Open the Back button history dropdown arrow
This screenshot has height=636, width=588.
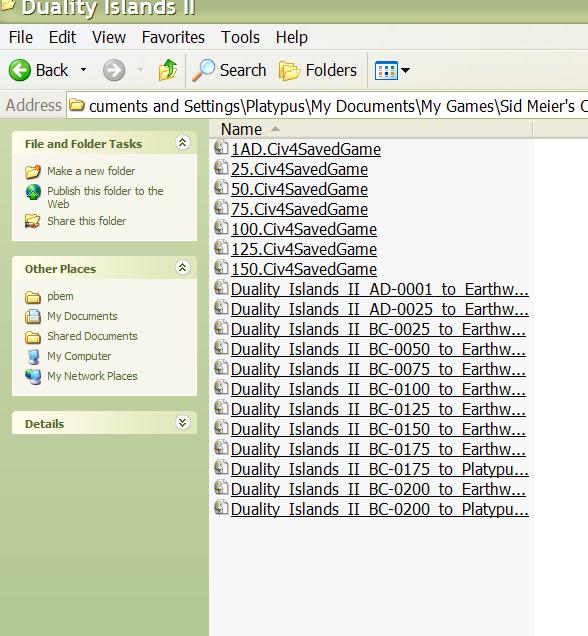[x=83, y=70]
